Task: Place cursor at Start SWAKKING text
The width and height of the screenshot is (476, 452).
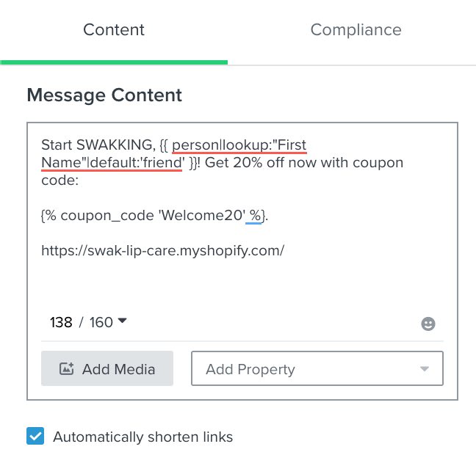Action: 96,144
